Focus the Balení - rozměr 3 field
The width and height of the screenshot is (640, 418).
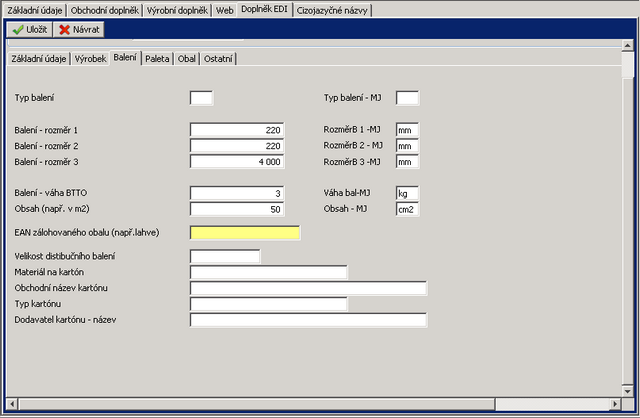237,162
